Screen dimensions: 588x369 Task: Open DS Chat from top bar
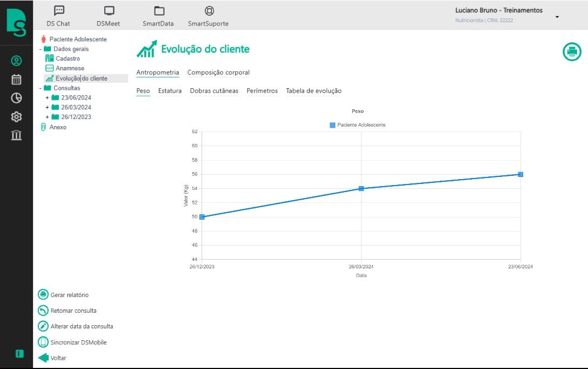(58, 16)
